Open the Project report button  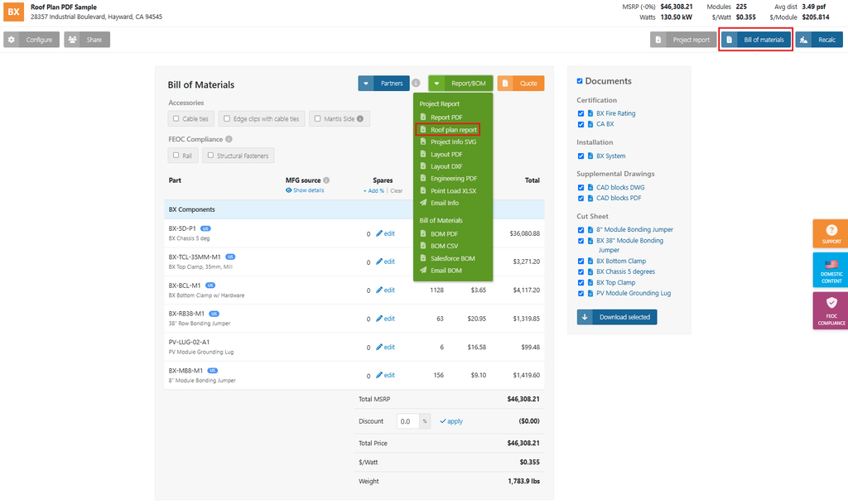683,40
